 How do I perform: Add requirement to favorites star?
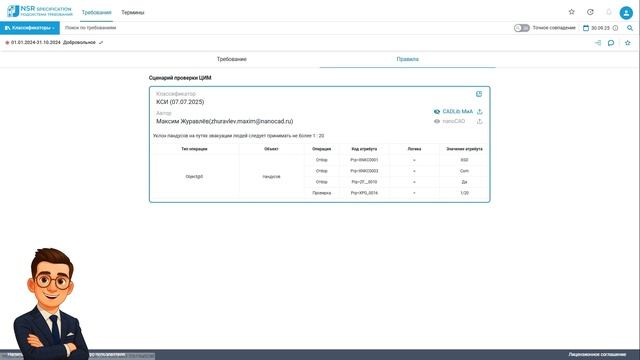click(627, 42)
